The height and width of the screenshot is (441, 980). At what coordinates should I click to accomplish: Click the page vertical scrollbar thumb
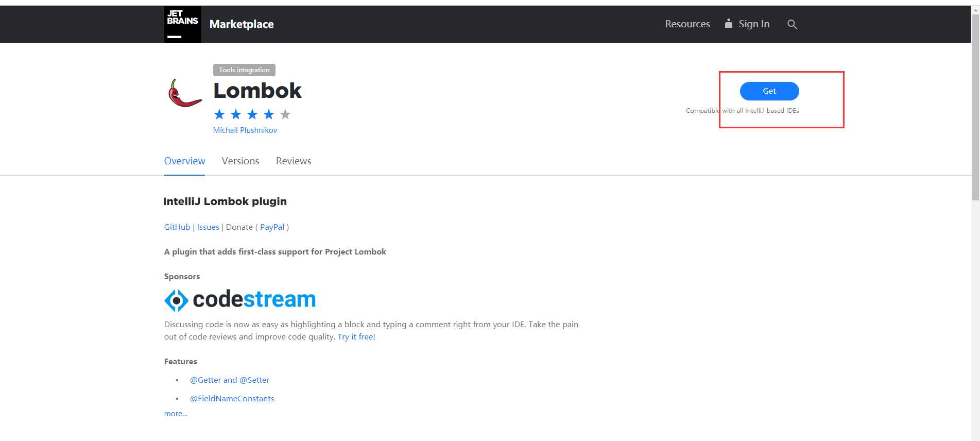coord(975,107)
